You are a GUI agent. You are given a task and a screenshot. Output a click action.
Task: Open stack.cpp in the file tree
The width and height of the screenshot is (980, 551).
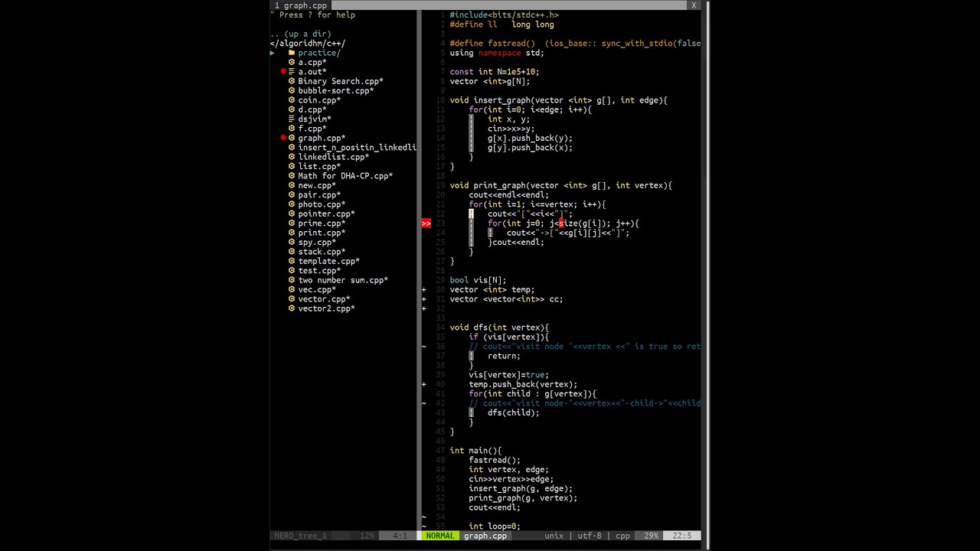[322, 252]
